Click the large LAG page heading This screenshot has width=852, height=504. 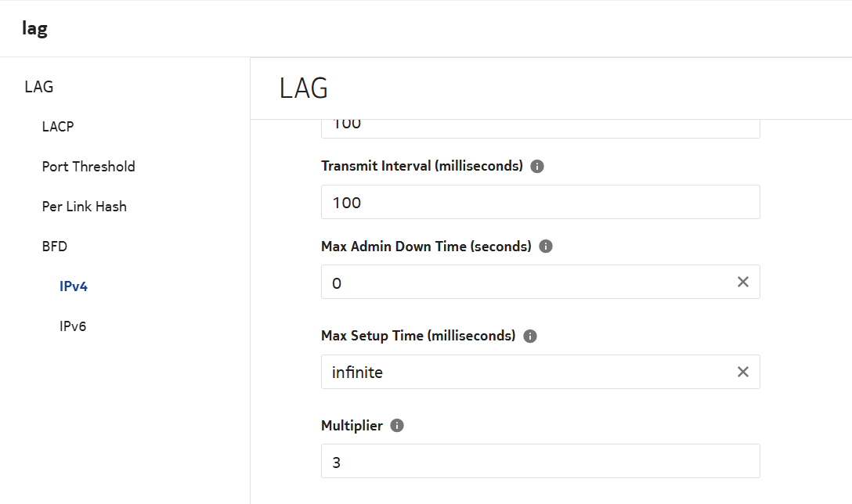click(x=304, y=88)
